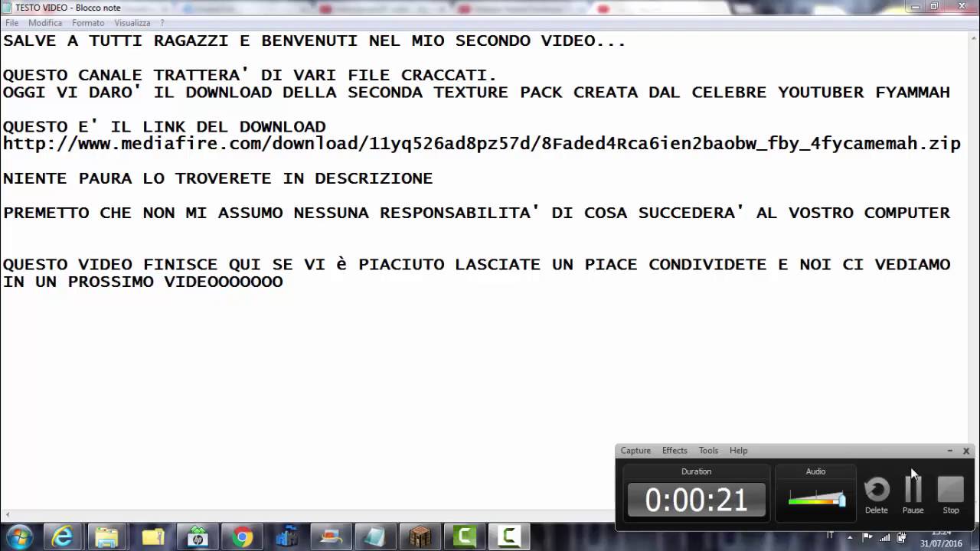Click Notepad's vertical scrollbar on the right edge
980x551 pixels.
[973, 272]
